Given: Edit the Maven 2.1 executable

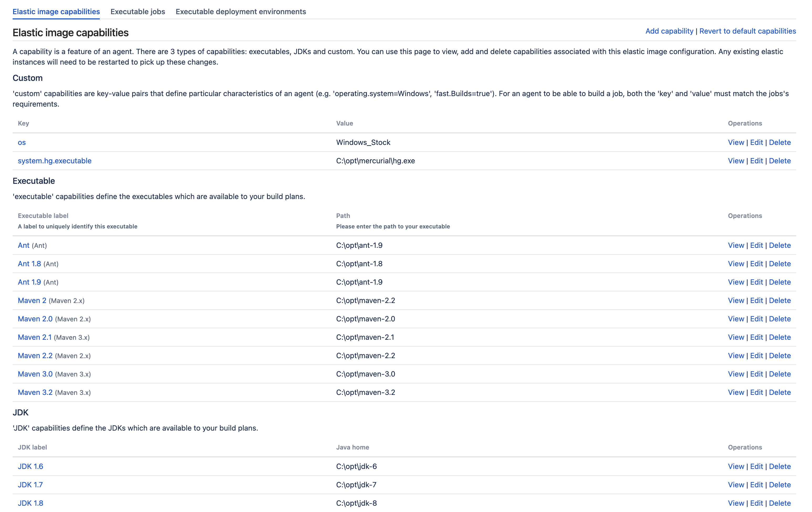Looking at the screenshot, I should point(756,337).
